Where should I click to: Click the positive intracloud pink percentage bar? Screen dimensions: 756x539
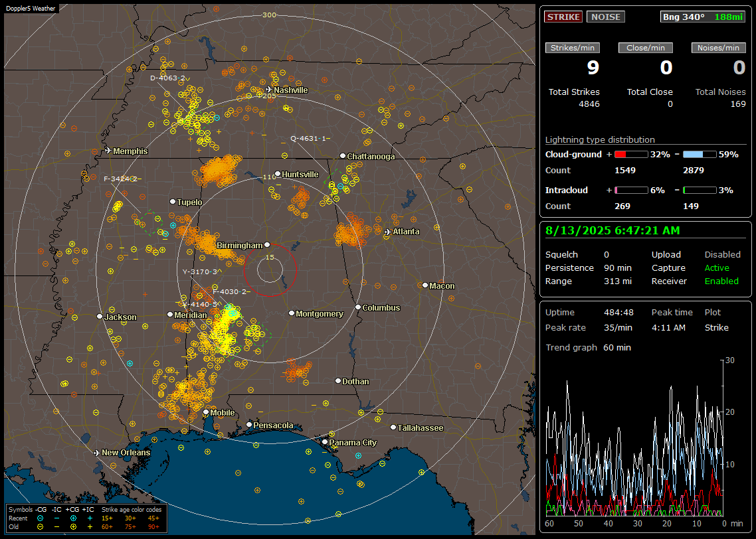tap(631, 191)
